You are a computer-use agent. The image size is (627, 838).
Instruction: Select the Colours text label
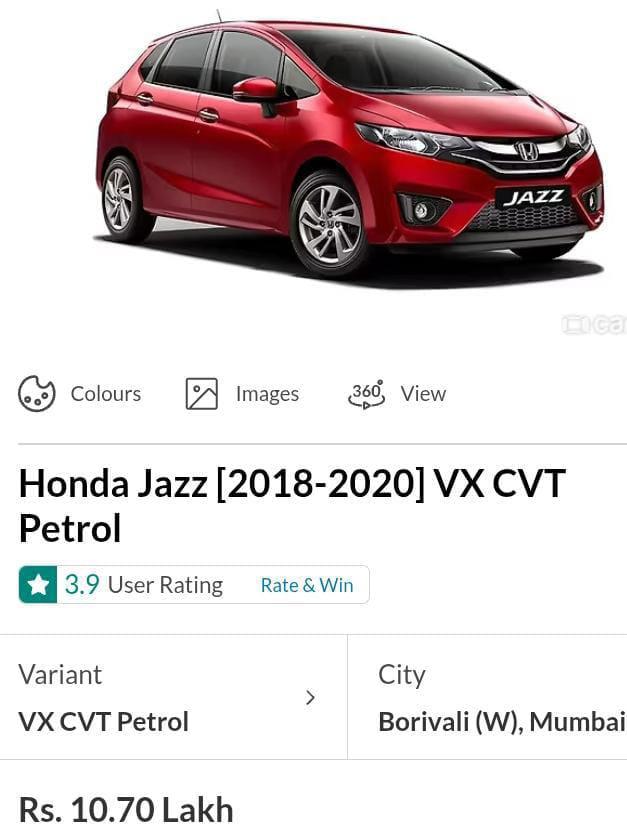tap(106, 394)
